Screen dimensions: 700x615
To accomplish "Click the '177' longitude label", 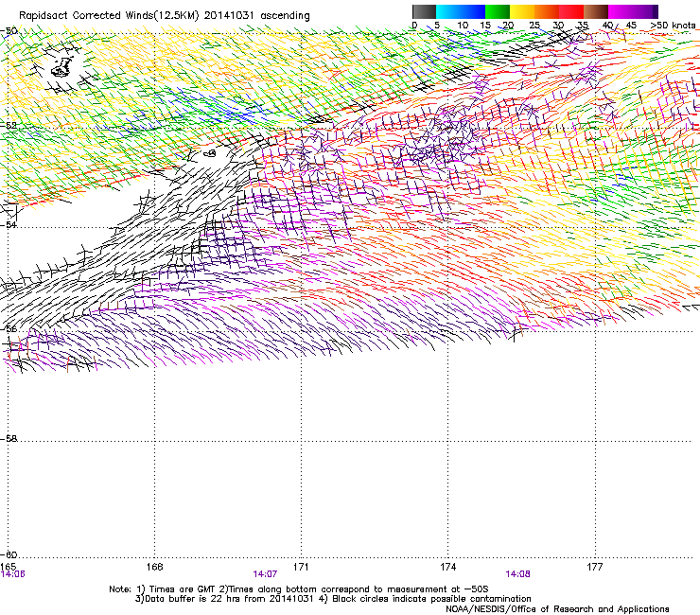I will click(594, 567).
